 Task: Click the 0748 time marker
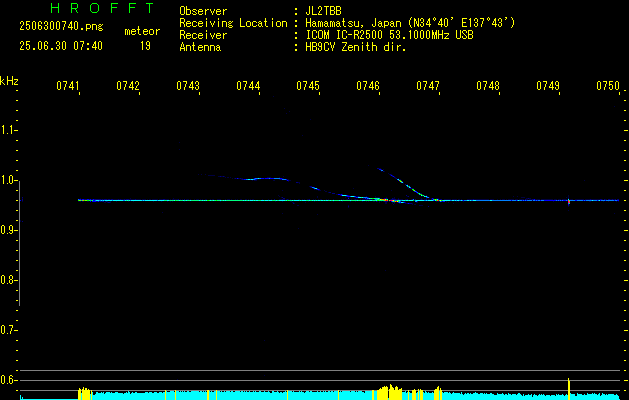(488, 86)
